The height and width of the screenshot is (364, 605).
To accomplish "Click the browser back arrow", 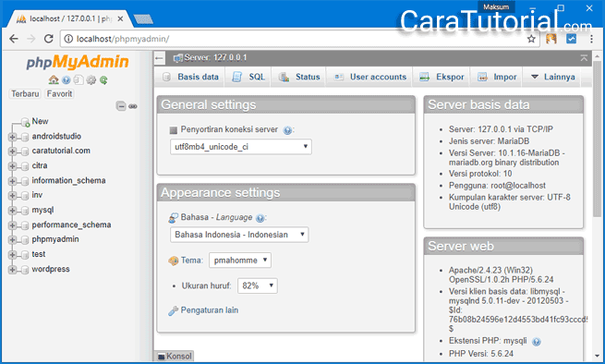I will (x=14, y=39).
